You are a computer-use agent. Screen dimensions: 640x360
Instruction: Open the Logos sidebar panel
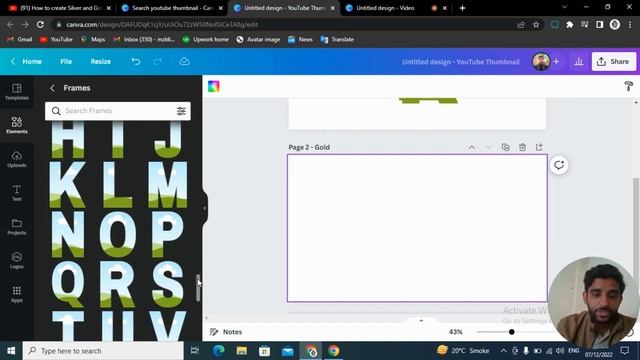(17, 260)
